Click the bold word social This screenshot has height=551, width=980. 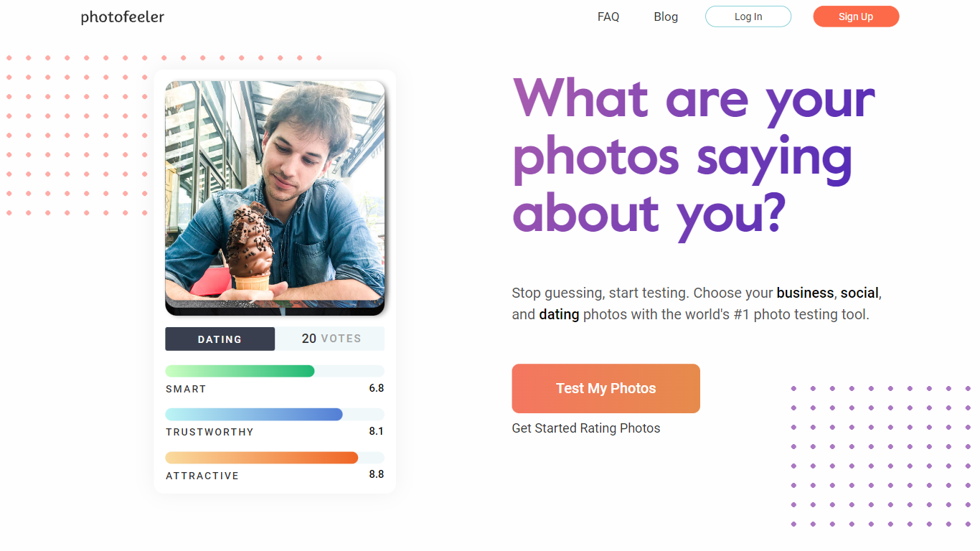pos(859,293)
